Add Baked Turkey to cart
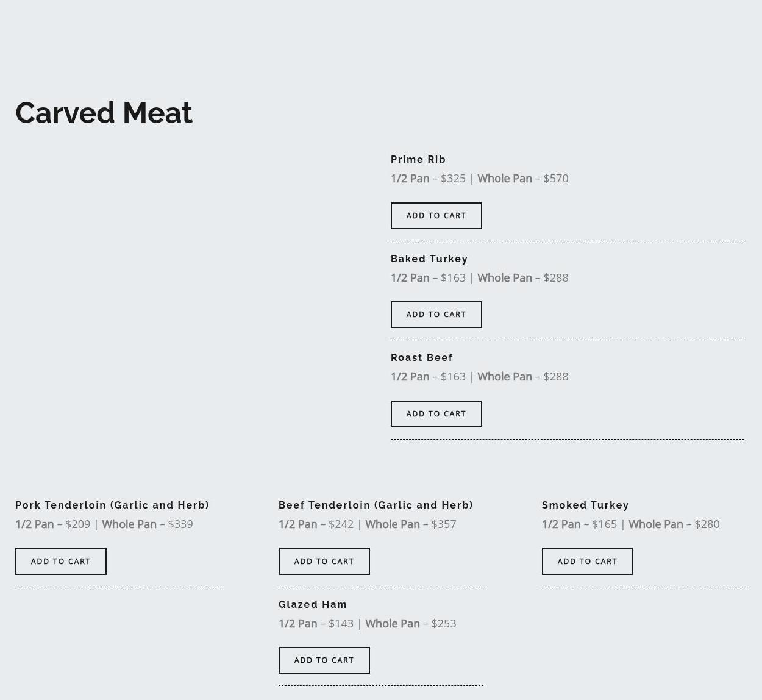 click(436, 315)
